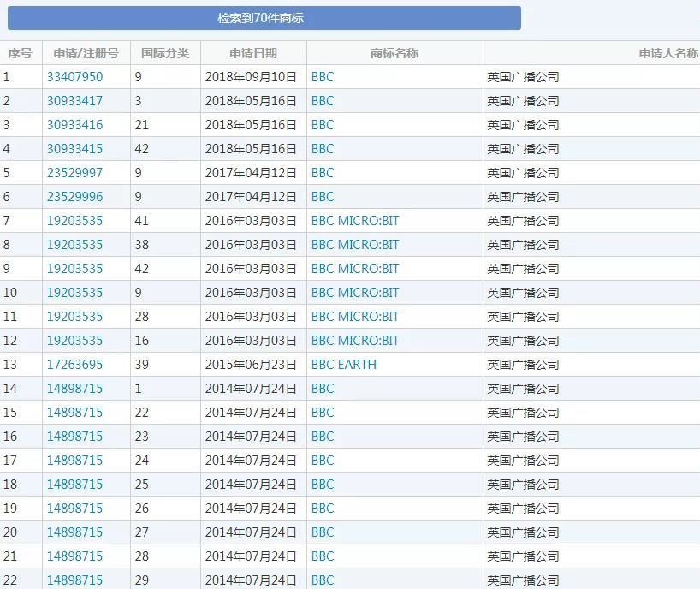Open application number 33407950 link

[74, 77]
